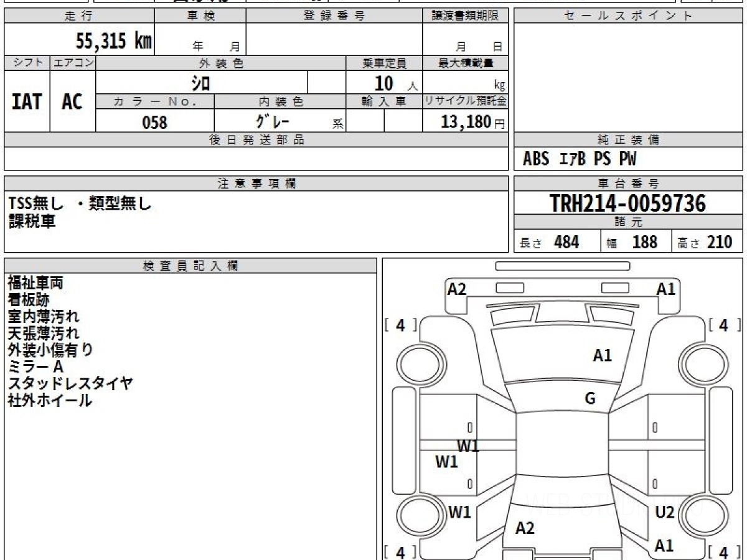Image resolution: width=747 pixels, height=560 pixels.
Task: Click the 諸元 heading
Action: 628,222
